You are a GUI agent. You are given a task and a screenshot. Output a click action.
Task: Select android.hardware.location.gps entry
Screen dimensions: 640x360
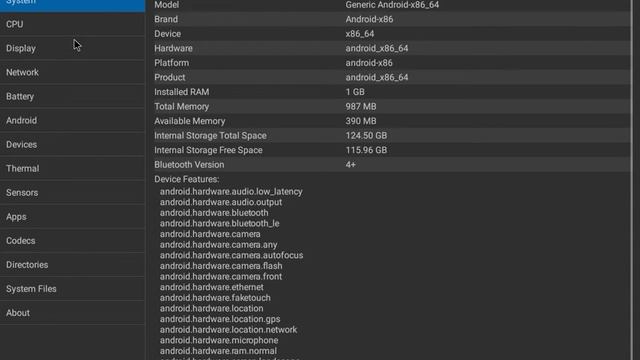pos(220,319)
